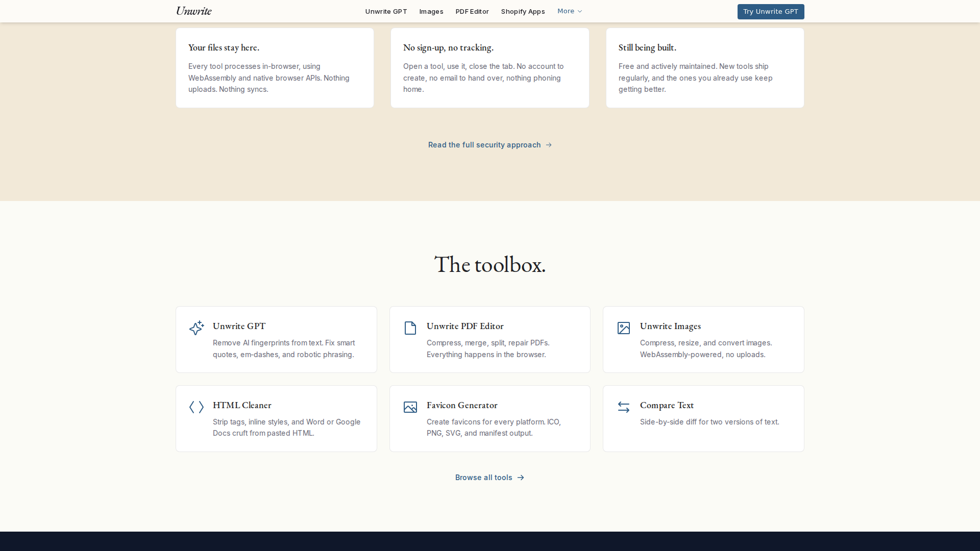This screenshot has height=551, width=980.
Task: Open the HTML Cleaner card title
Action: pos(242,405)
